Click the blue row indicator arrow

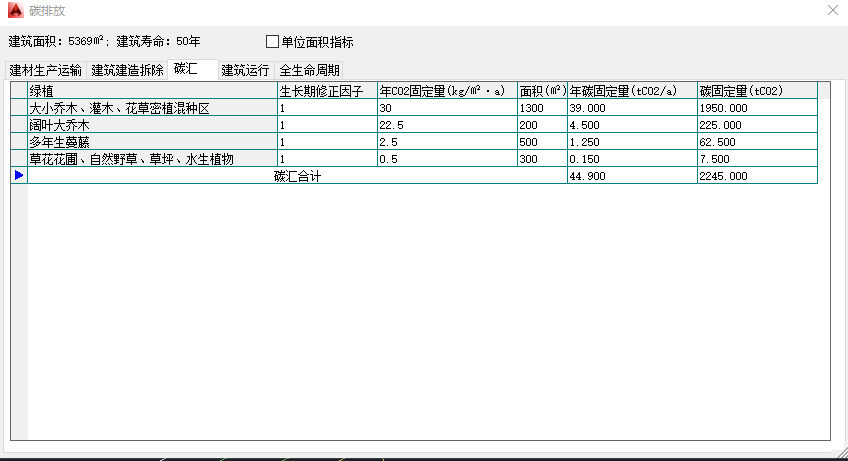(19, 175)
